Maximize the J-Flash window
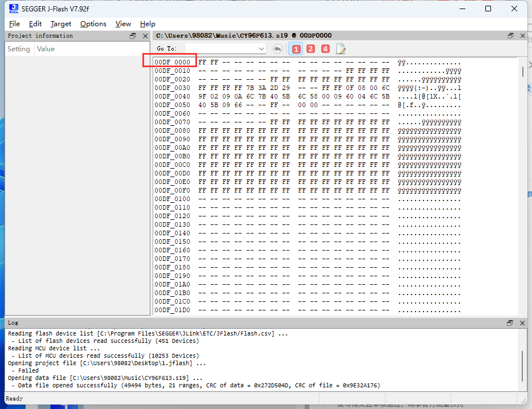 coord(488,9)
